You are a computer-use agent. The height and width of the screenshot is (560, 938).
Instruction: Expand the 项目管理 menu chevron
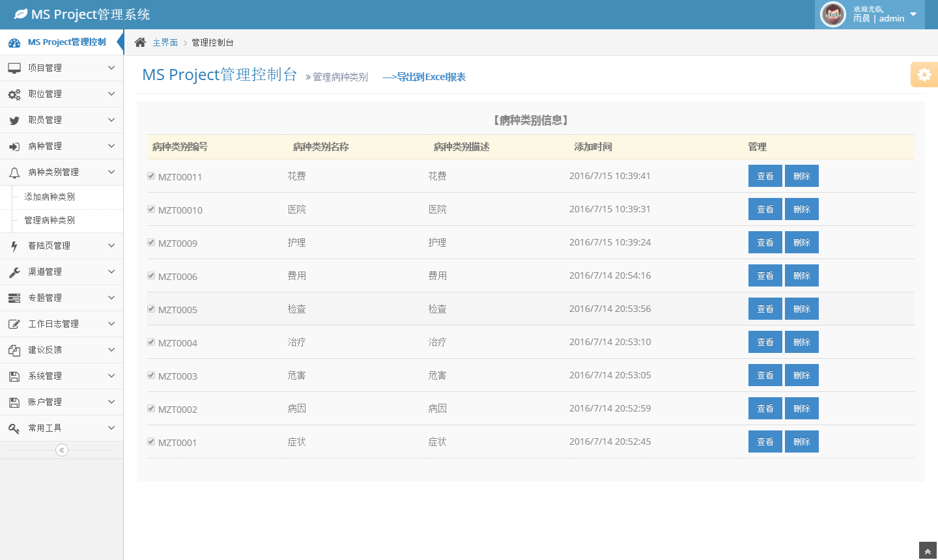click(x=111, y=68)
